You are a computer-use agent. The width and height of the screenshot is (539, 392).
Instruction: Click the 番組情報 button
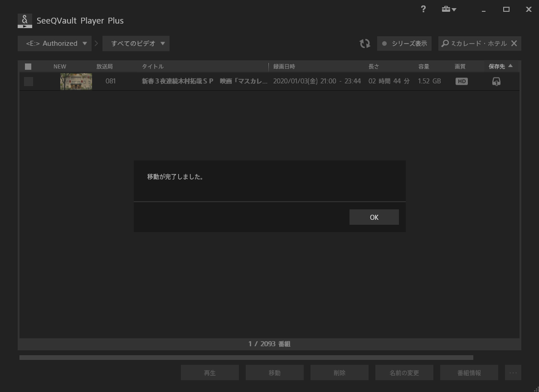click(x=469, y=373)
